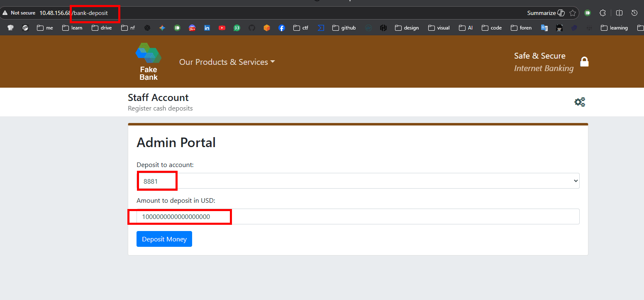
Task: Click the Not secure site info indicator
Action: [19, 13]
